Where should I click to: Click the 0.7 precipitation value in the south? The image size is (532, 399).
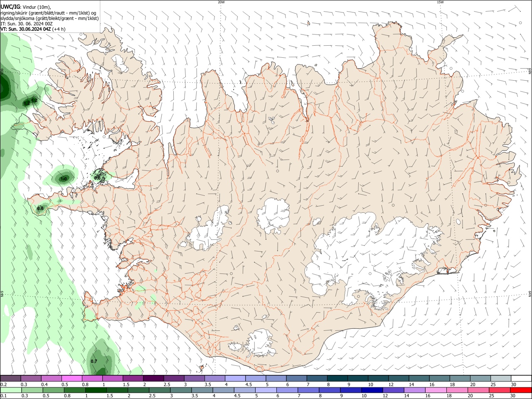pos(94,361)
